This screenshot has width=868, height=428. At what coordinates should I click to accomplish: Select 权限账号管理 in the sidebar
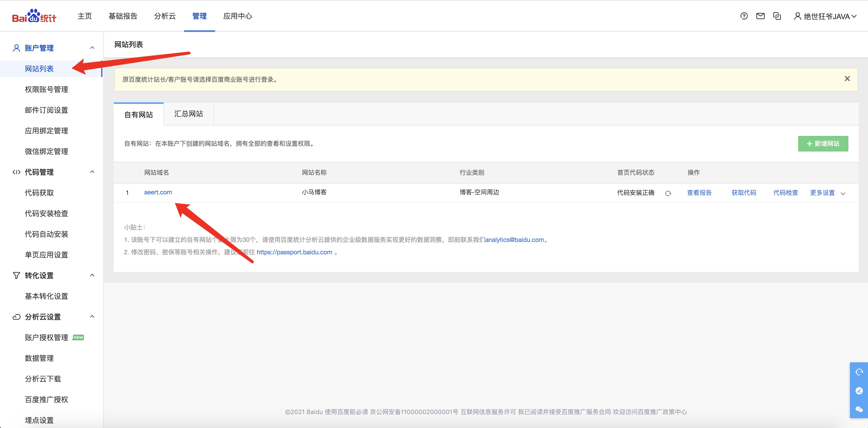tap(47, 89)
